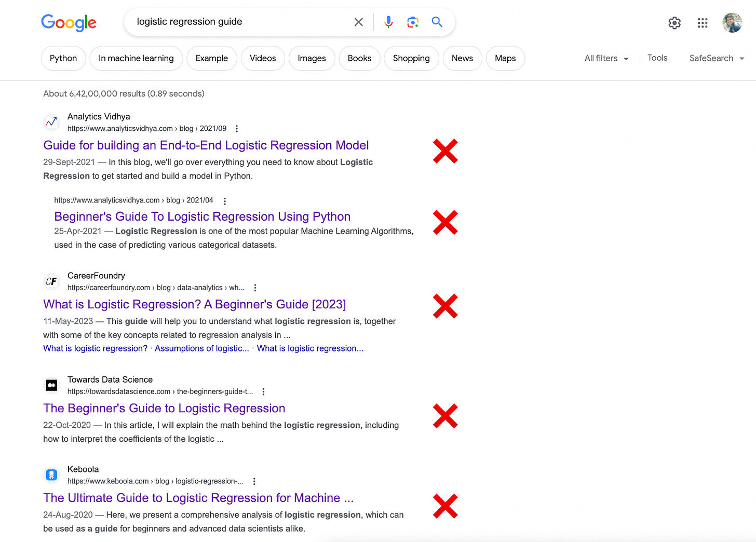Click the voice search microphone icon
The image size is (756, 542).
click(388, 22)
